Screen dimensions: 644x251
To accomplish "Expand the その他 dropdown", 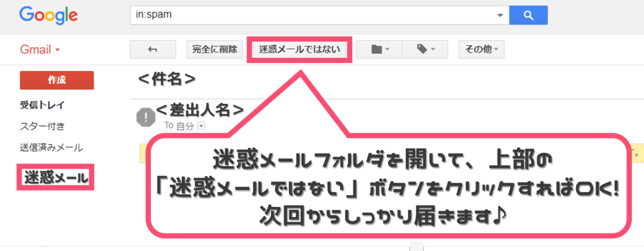I will 481,50.
